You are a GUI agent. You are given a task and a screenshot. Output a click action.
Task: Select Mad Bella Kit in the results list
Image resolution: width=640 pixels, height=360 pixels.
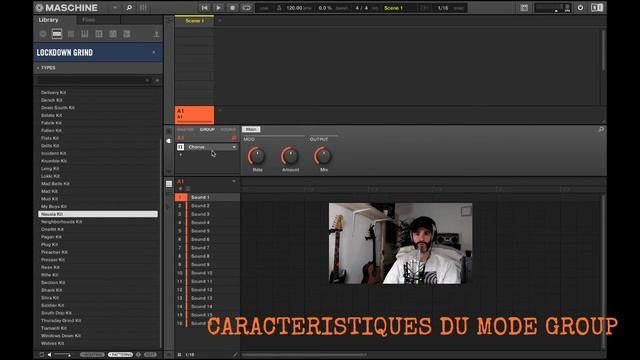point(55,184)
